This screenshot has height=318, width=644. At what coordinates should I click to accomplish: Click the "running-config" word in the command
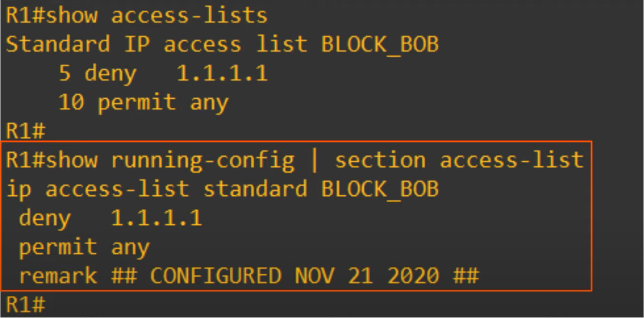click(x=203, y=160)
